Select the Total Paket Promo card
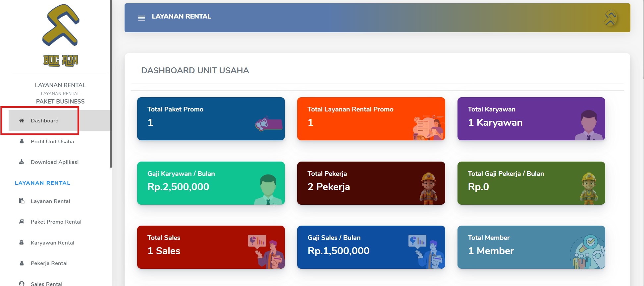This screenshot has width=644, height=286. coord(211,119)
